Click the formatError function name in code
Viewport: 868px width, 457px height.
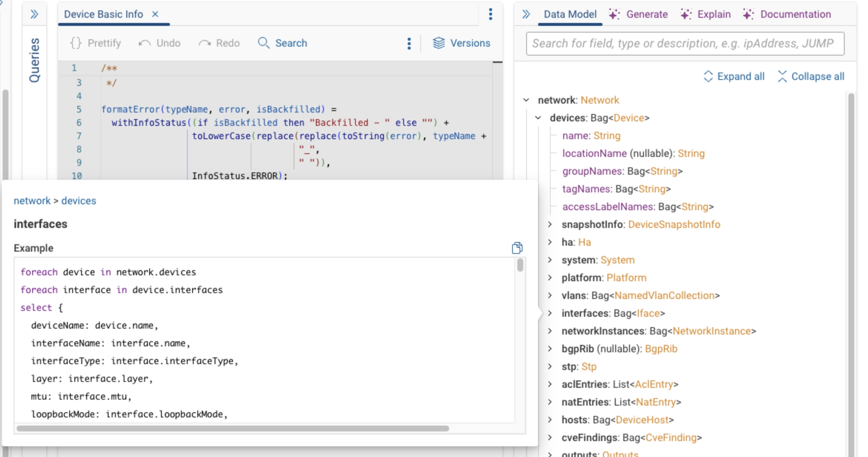coord(131,109)
